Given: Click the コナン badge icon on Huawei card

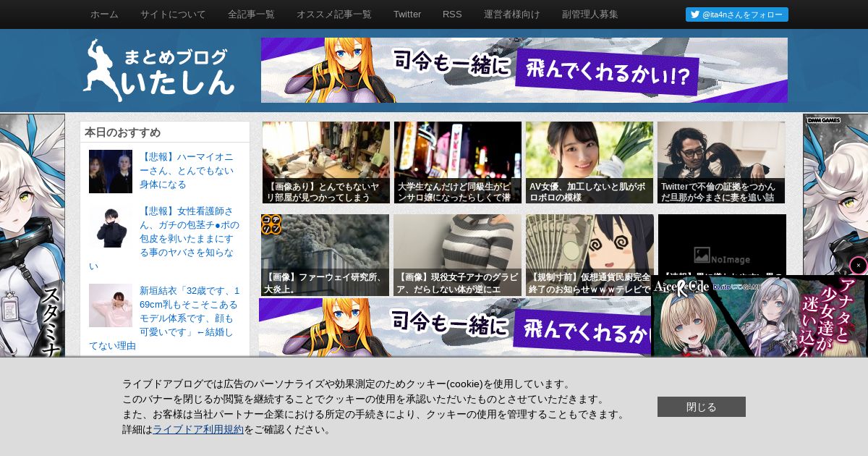Looking at the screenshot, I should [271, 224].
